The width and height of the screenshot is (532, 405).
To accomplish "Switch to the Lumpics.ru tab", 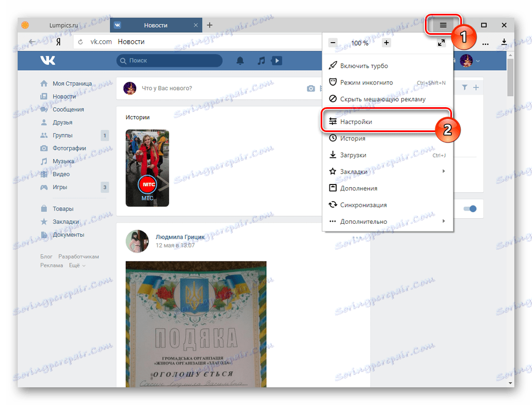I will (63, 25).
